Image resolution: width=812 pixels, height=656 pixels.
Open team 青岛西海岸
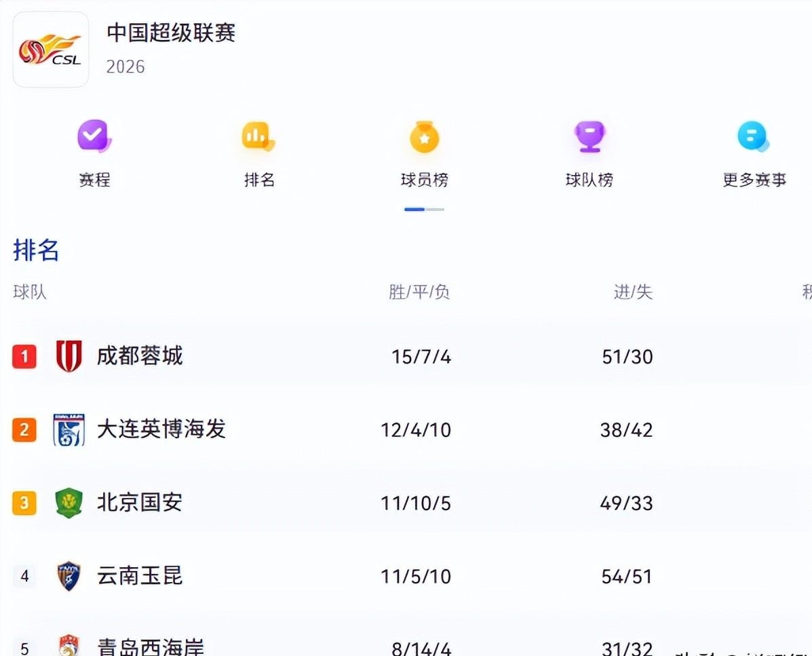151,647
